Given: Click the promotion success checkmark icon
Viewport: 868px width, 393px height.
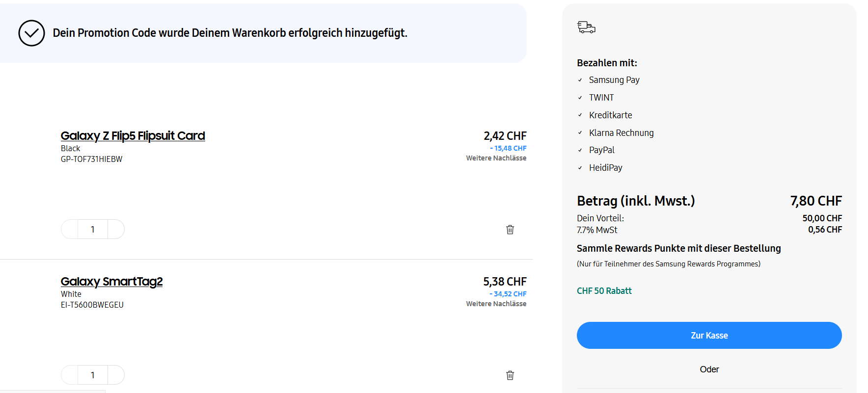Looking at the screenshot, I should click(31, 33).
